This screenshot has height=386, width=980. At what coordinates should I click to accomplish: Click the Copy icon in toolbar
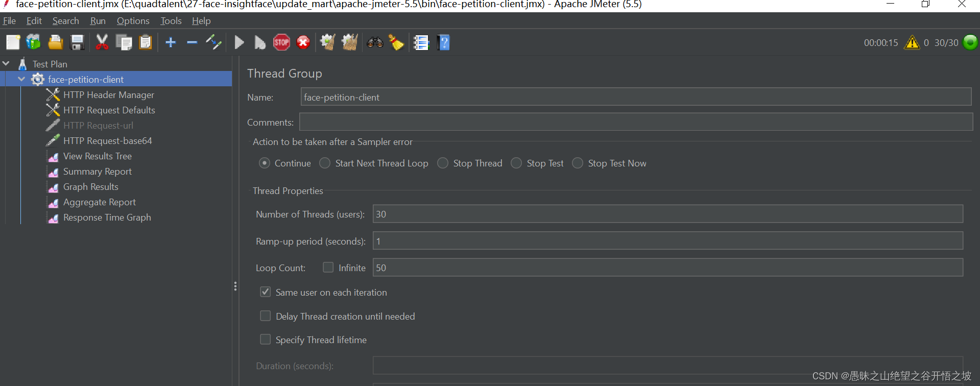pyautogui.click(x=124, y=42)
